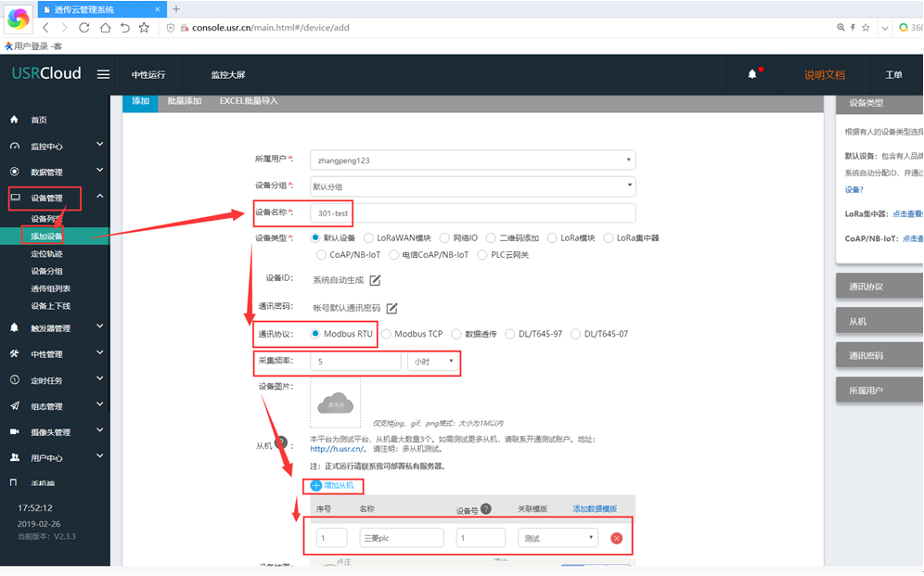Expand the 监控中心 sidebar menu
Viewport: 924px width, 576px height.
point(56,146)
